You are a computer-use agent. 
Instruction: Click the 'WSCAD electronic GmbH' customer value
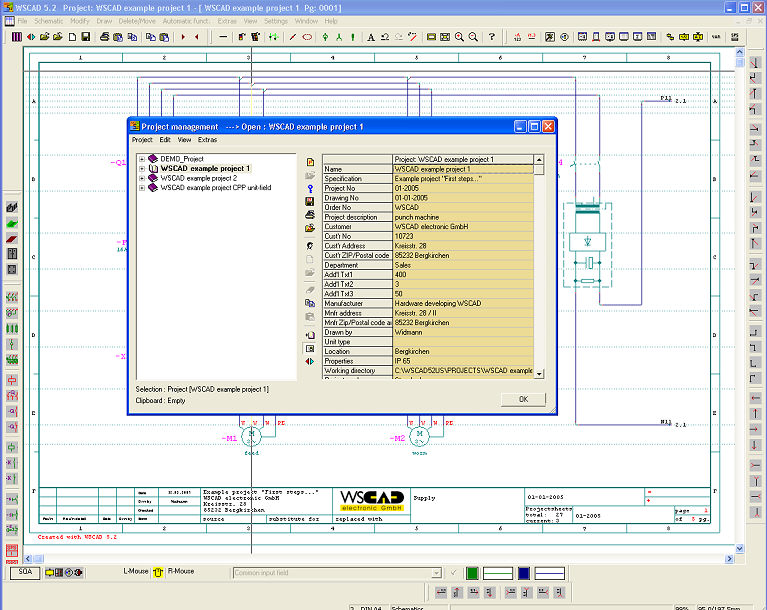[463, 226]
